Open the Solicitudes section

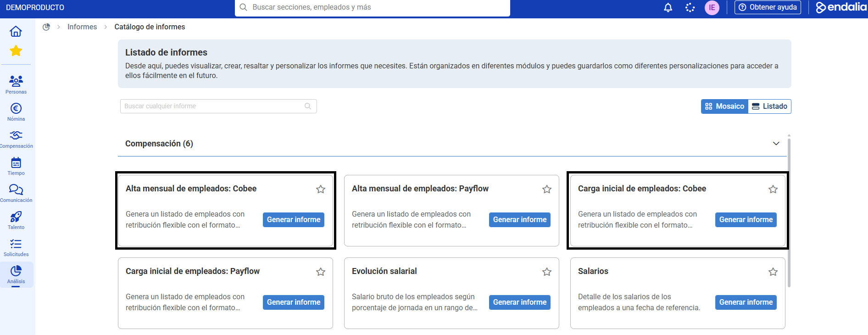(x=16, y=247)
